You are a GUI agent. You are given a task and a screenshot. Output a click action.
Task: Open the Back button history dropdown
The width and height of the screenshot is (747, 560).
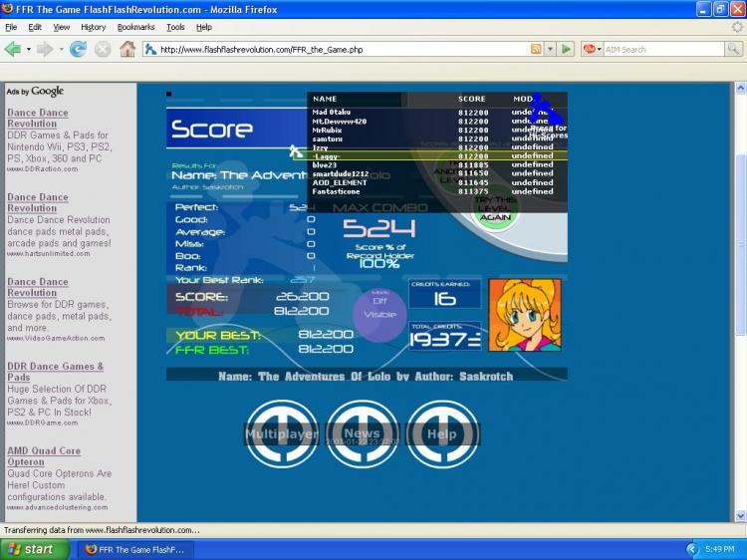[x=29, y=49]
